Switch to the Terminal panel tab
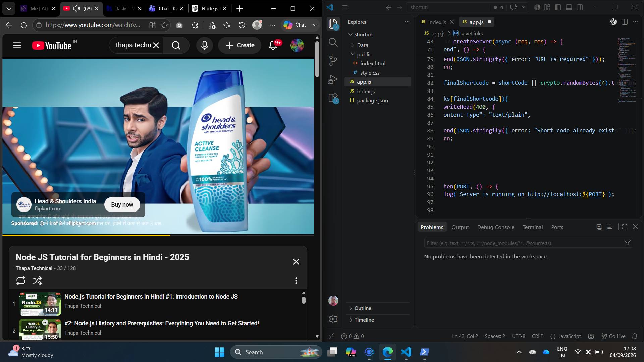This screenshot has height=362, width=644. coord(532,227)
